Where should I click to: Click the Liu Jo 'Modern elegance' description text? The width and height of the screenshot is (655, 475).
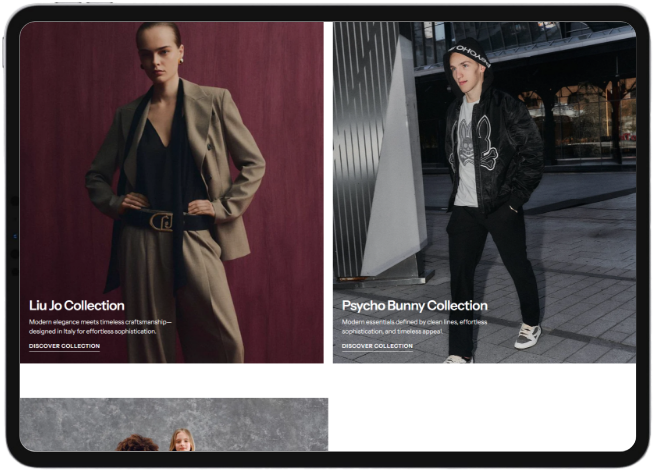click(x=100, y=326)
